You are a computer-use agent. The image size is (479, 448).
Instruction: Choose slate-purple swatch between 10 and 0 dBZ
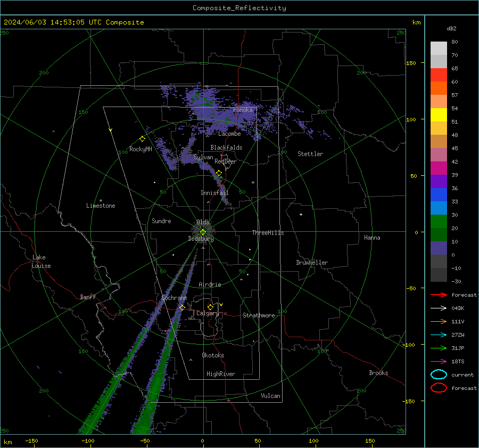[439, 248]
